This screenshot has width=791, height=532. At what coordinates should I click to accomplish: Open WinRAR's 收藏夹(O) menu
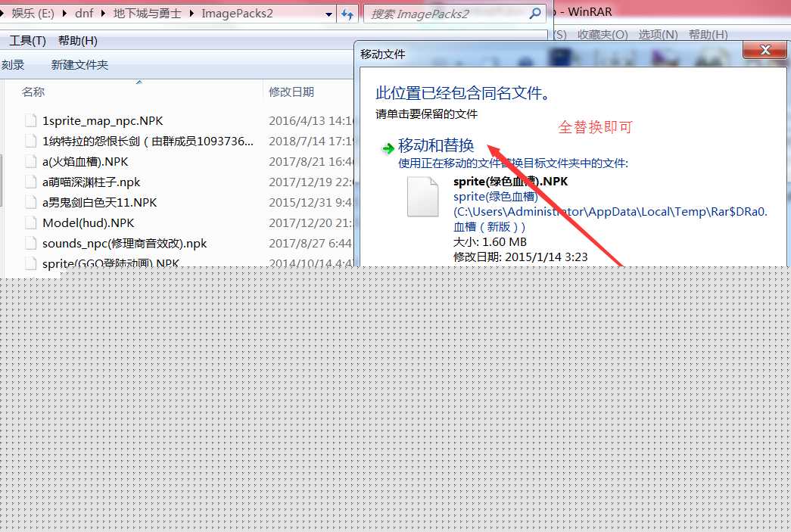(x=603, y=35)
